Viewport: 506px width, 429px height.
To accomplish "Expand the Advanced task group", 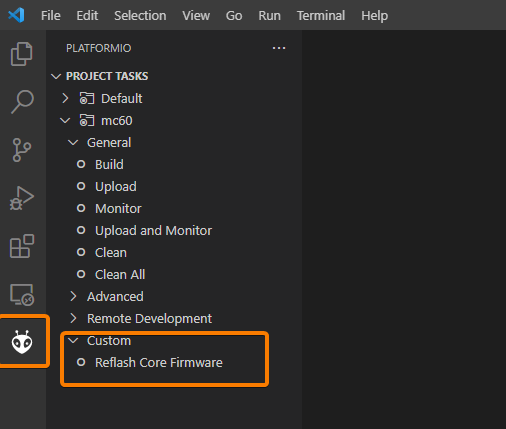I will coord(73,296).
